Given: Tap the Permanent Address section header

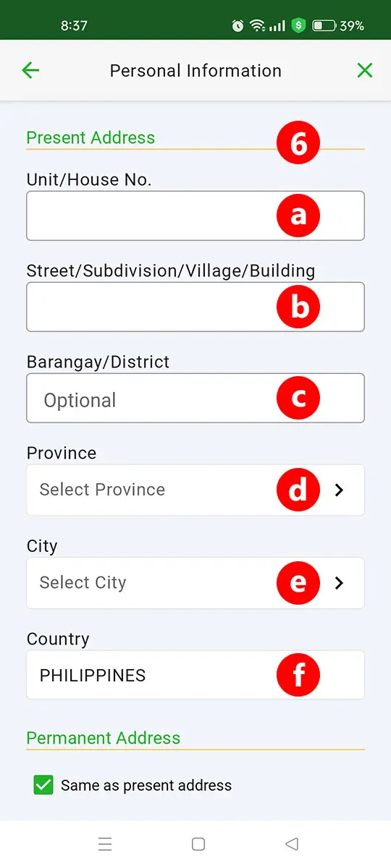Looking at the screenshot, I should (x=104, y=738).
